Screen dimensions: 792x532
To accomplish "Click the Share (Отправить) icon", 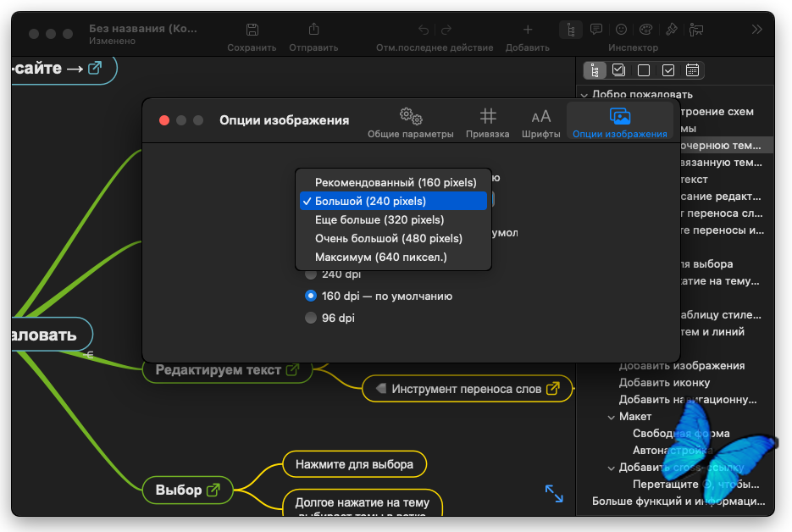I will [x=313, y=29].
